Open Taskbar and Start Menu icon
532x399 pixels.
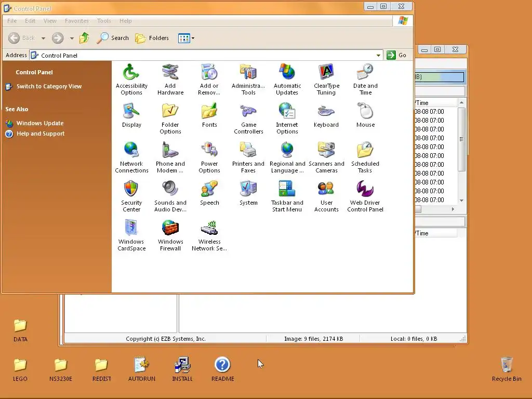point(287,196)
